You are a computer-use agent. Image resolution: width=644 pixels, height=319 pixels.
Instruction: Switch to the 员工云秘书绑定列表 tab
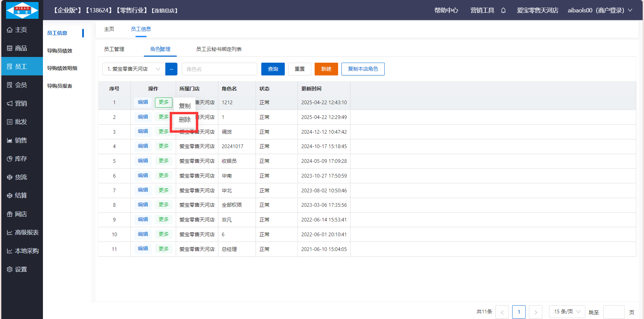point(219,49)
